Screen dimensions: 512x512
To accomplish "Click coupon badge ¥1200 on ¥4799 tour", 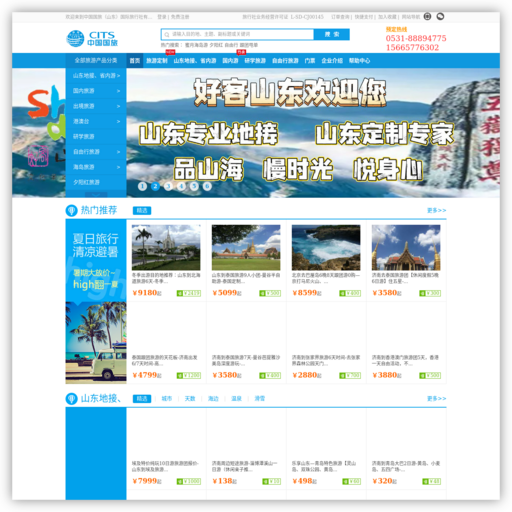I will [189, 376].
